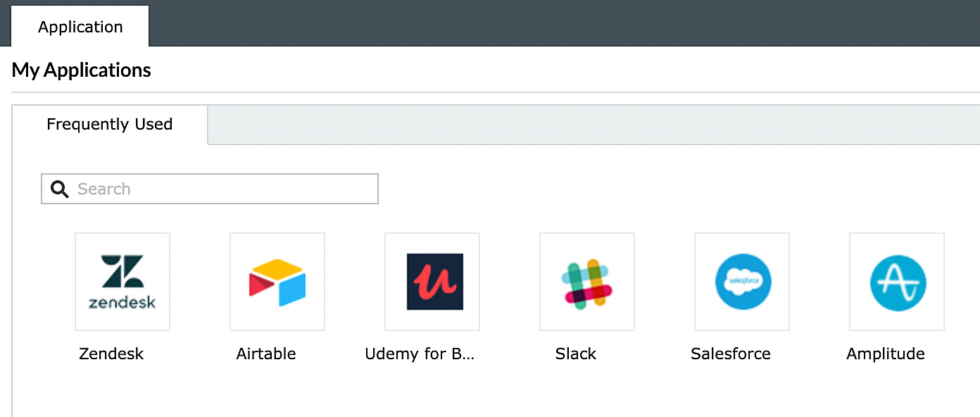Click the Zendesk label text

[111, 354]
